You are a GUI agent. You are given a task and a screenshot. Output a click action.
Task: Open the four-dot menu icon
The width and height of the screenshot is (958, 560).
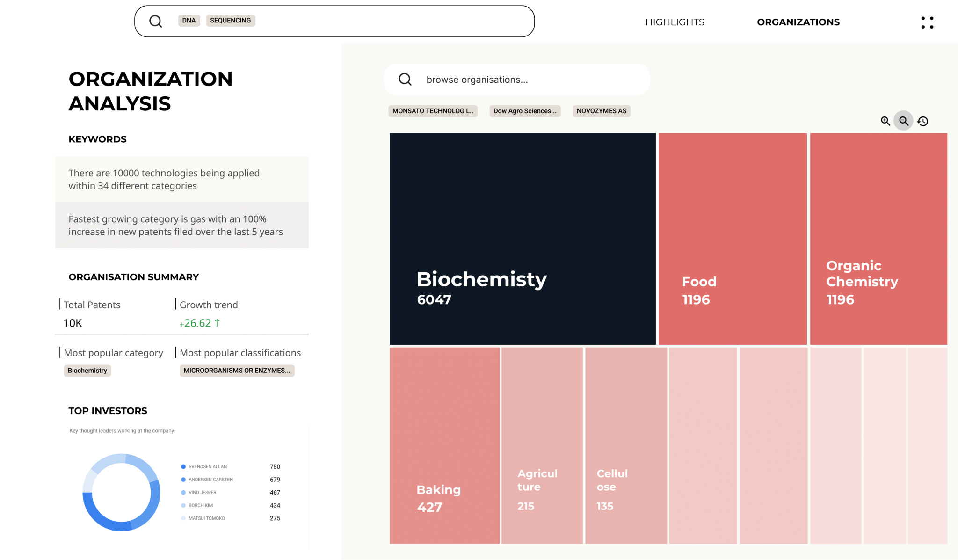coord(927,22)
